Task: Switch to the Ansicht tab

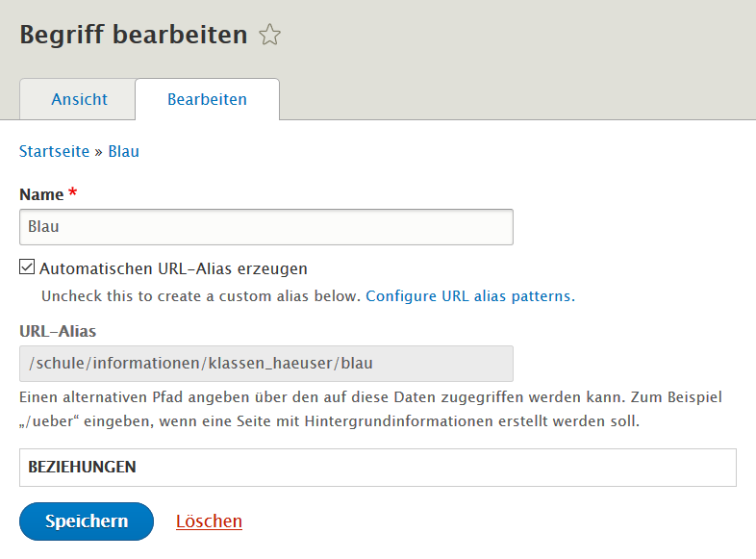Action: pos(79,100)
